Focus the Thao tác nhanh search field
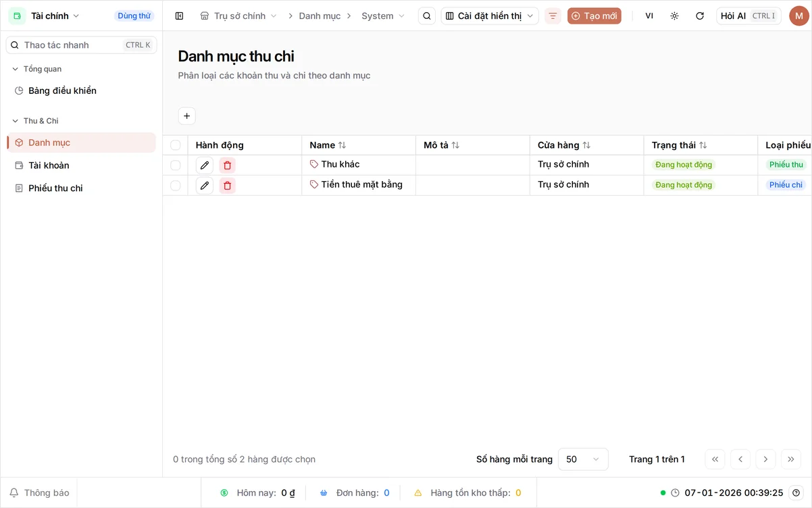This screenshot has height=508, width=812. (81, 45)
